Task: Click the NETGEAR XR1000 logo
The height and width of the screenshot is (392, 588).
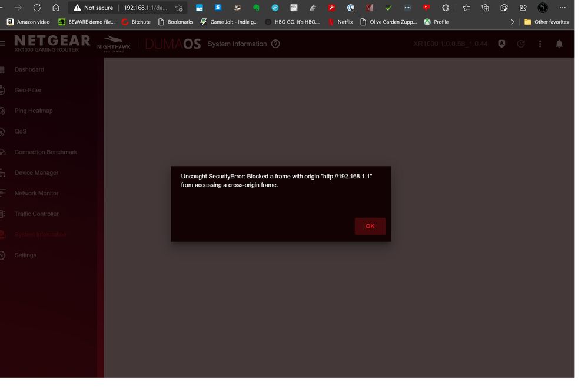Action: (x=52, y=44)
